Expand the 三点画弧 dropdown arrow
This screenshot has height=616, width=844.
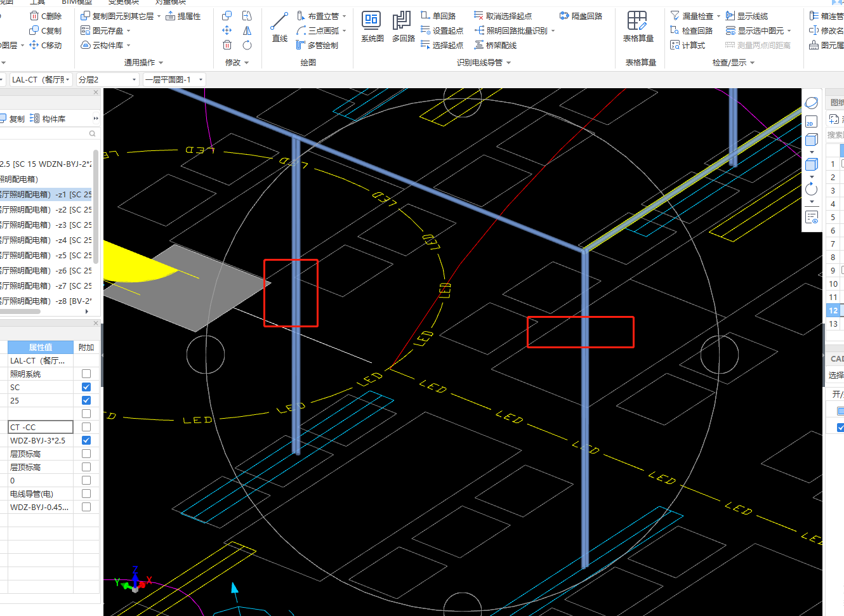point(345,31)
